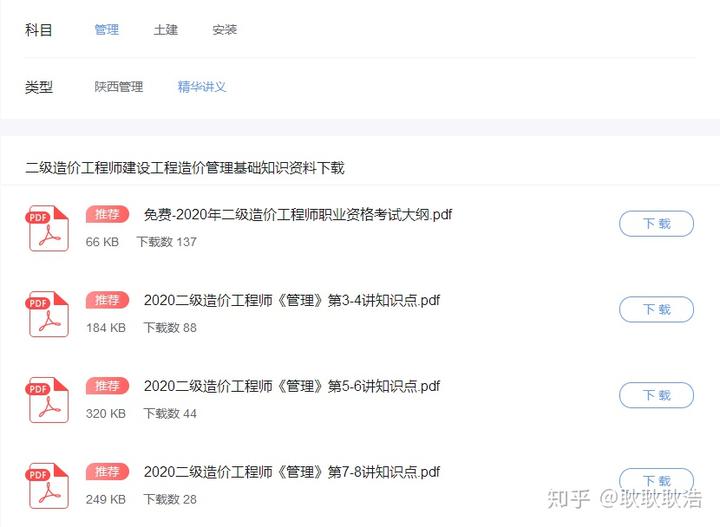Screen dimensions: 720x527
Task: Click PDF icon of 第7-8讲知识点 file
Action: coord(47,486)
